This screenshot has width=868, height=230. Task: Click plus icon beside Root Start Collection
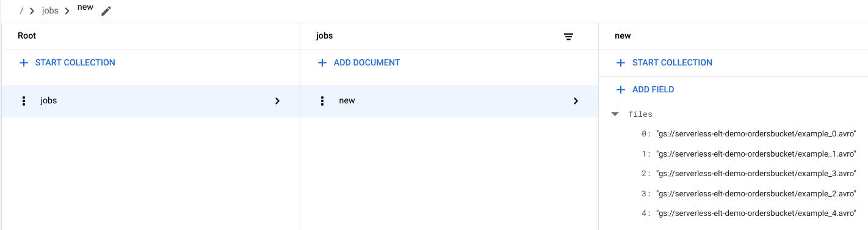24,62
